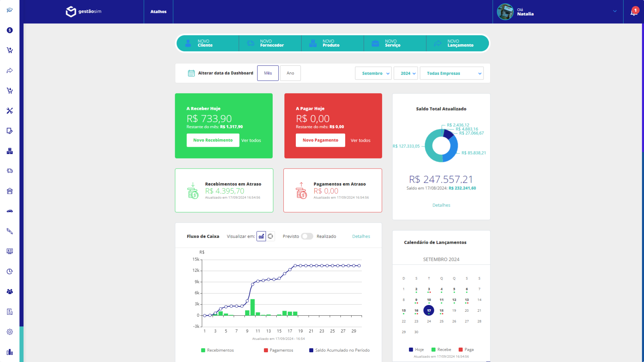Toggle Recebimentos legend series in chart
644x362 pixels.
(x=217, y=350)
